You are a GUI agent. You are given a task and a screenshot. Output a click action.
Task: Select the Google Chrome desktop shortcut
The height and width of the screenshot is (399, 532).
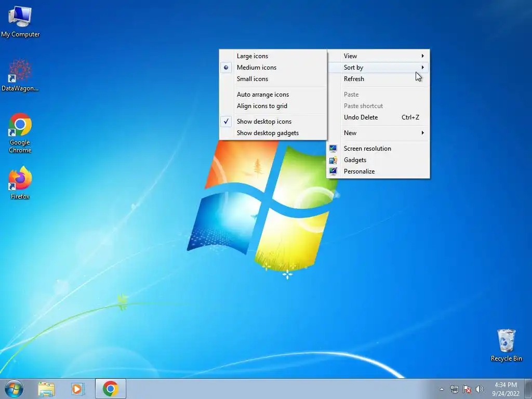tap(20, 132)
